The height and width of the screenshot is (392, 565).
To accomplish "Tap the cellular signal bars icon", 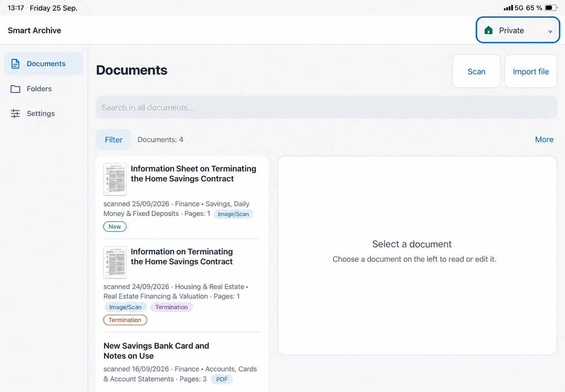I will [508, 8].
